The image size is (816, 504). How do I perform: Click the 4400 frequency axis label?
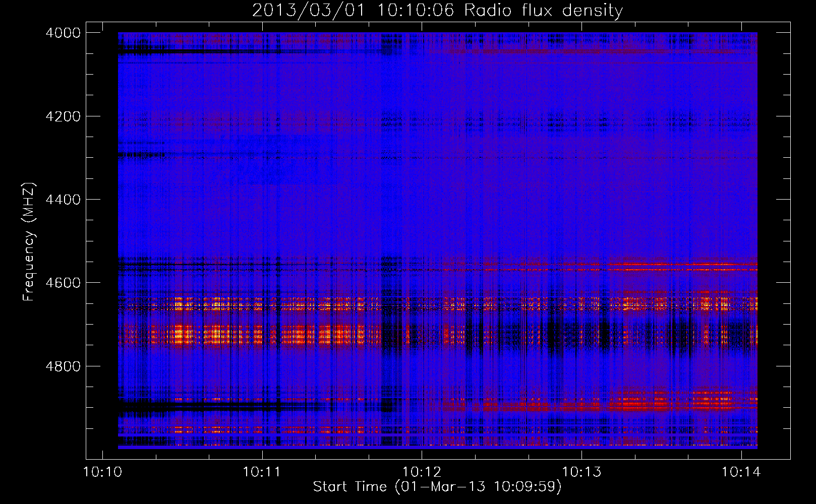(x=63, y=200)
